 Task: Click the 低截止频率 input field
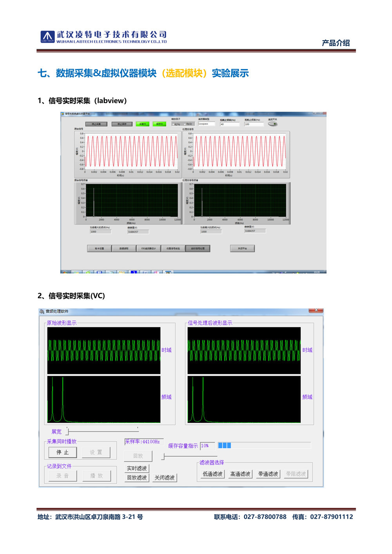click(x=229, y=124)
